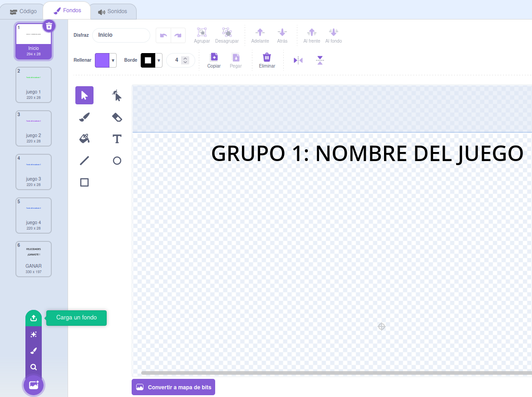Select the Circle tool

117,161
